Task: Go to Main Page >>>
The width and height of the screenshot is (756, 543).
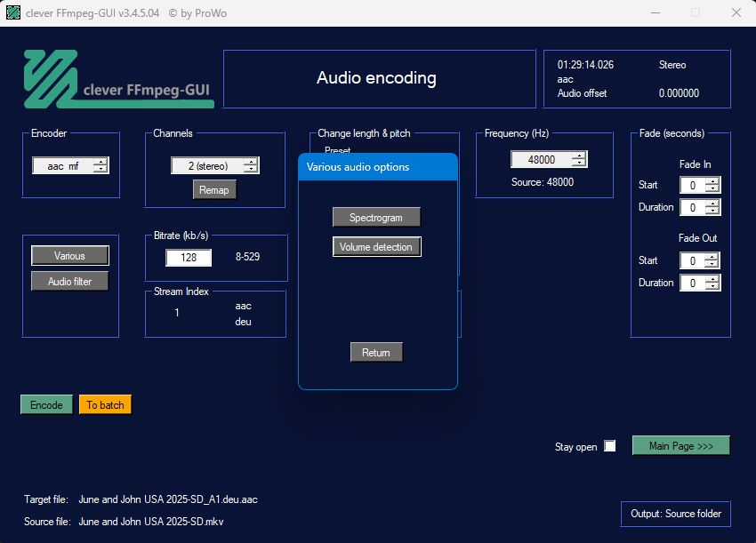Action: 680,445
